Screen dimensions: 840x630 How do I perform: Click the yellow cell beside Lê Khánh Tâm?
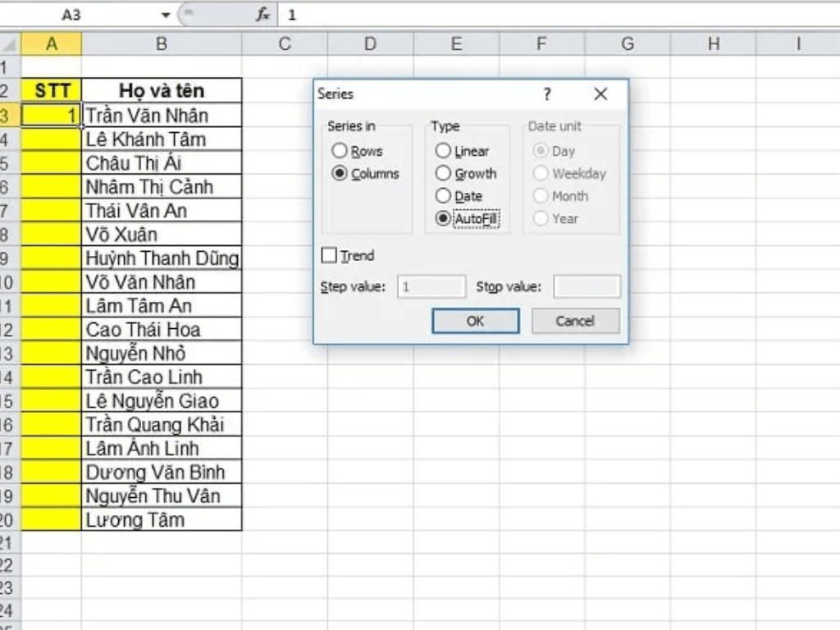pyautogui.click(x=51, y=139)
